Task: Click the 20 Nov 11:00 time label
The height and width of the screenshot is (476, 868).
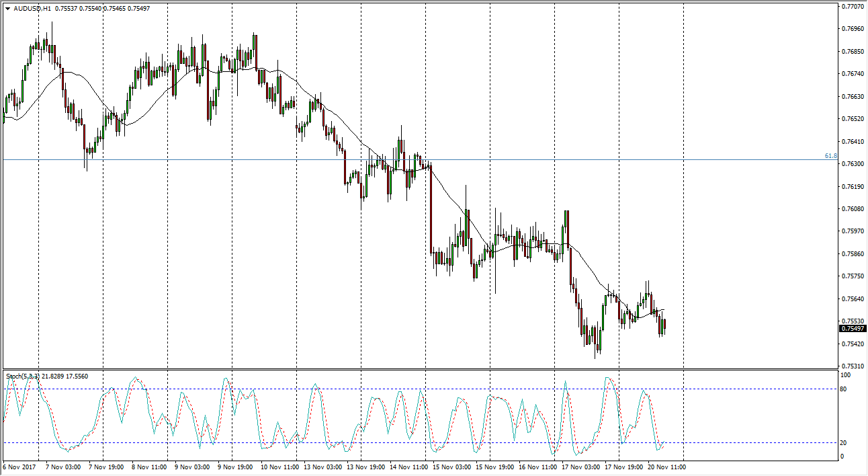Action: [x=666, y=467]
